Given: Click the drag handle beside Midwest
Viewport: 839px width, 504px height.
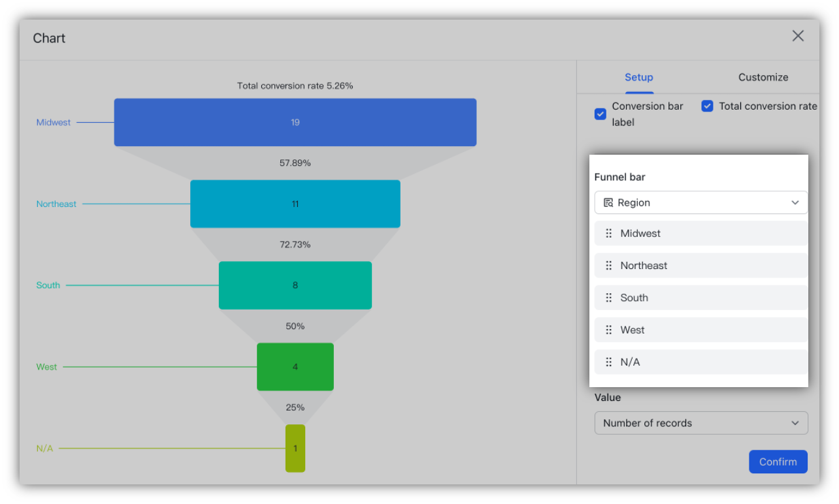Looking at the screenshot, I should pos(608,233).
